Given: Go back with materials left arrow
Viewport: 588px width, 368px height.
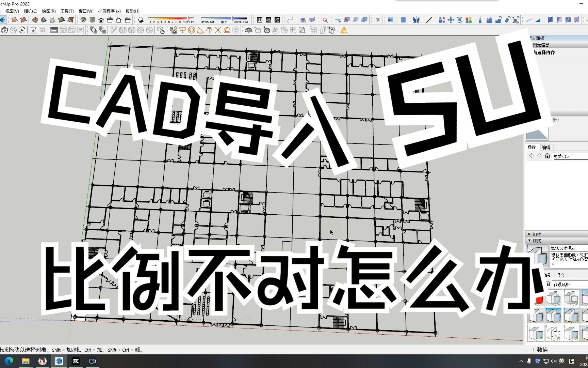Looking at the screenshot, I should [x=531, y=156].
